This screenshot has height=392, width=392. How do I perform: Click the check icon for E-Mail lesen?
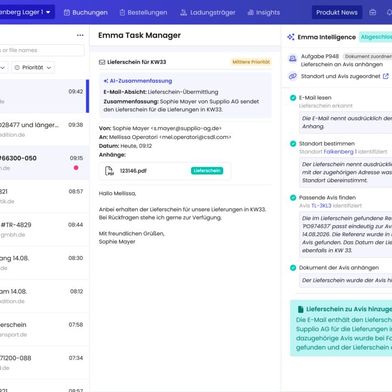tap(293, 98)
